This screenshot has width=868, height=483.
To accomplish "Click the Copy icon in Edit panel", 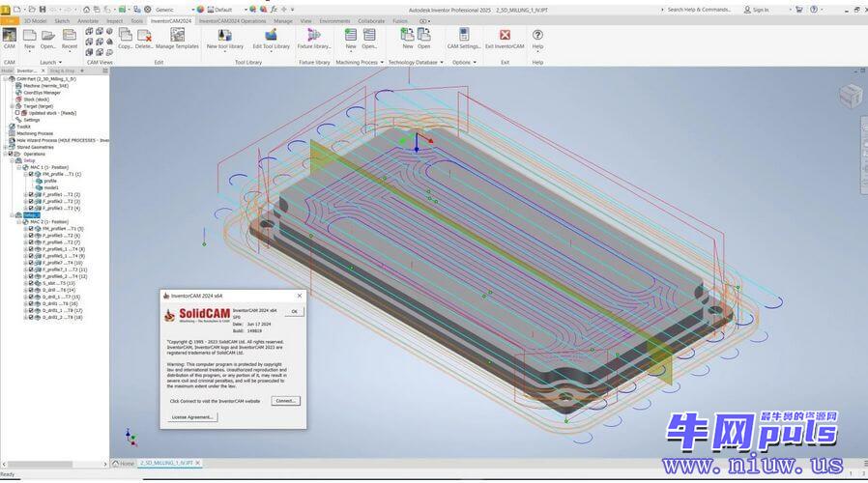I will click(x=125, y=39).
